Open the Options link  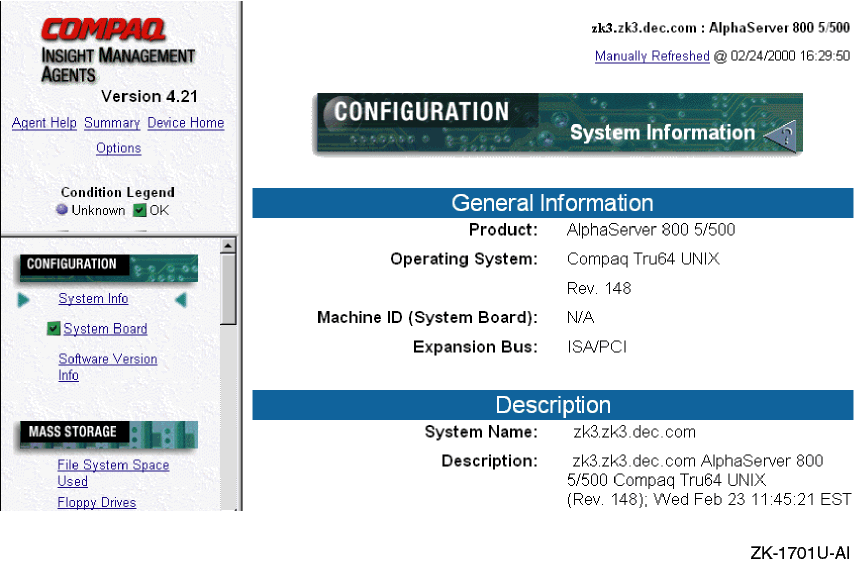click(x=118, y=148)
